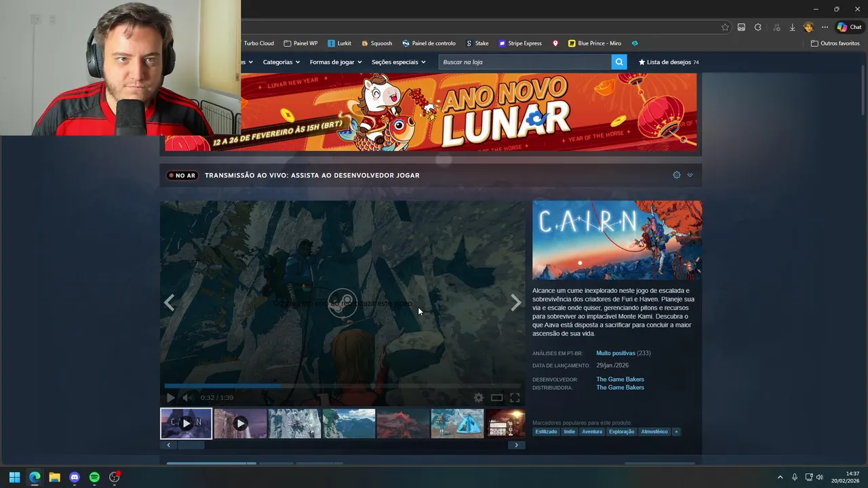Expand more tags with plus button

[x=676, y=432]
